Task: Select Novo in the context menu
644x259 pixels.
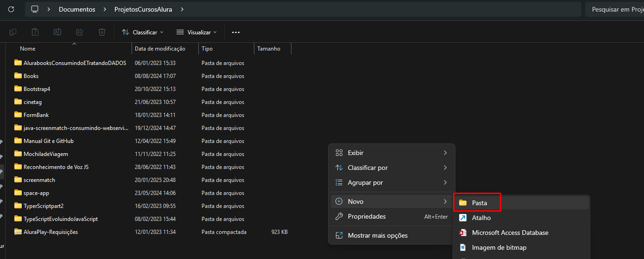Action: pyautogui.click(x=391, y=201)
